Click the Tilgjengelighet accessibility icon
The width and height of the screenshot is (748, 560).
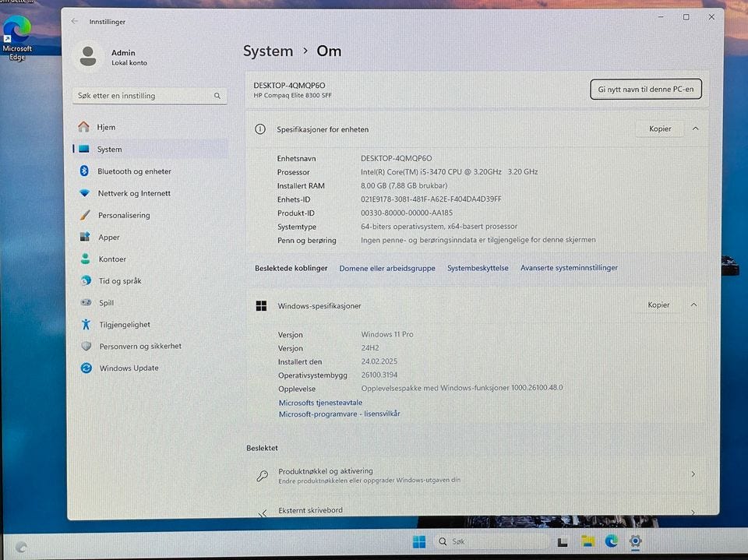[86, 324]
